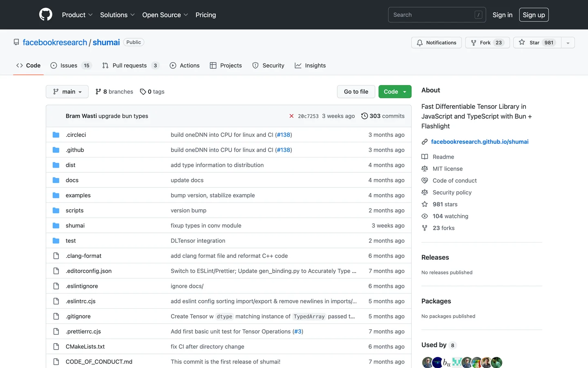Click the eye icon beside 104 watching

pos(425,216)
